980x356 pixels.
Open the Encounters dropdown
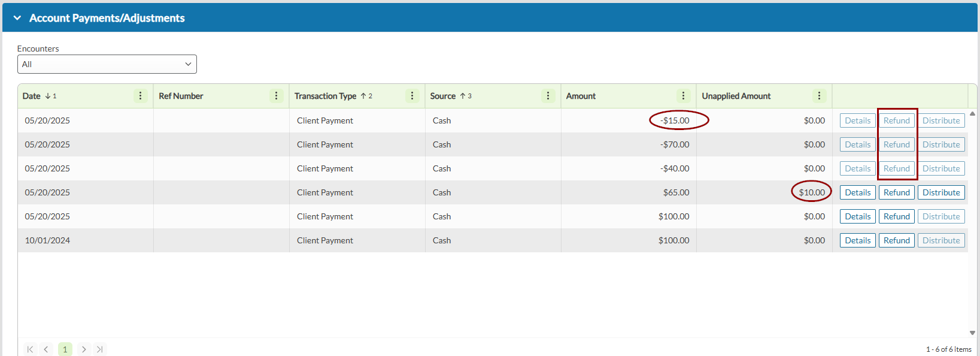(107, 64)
